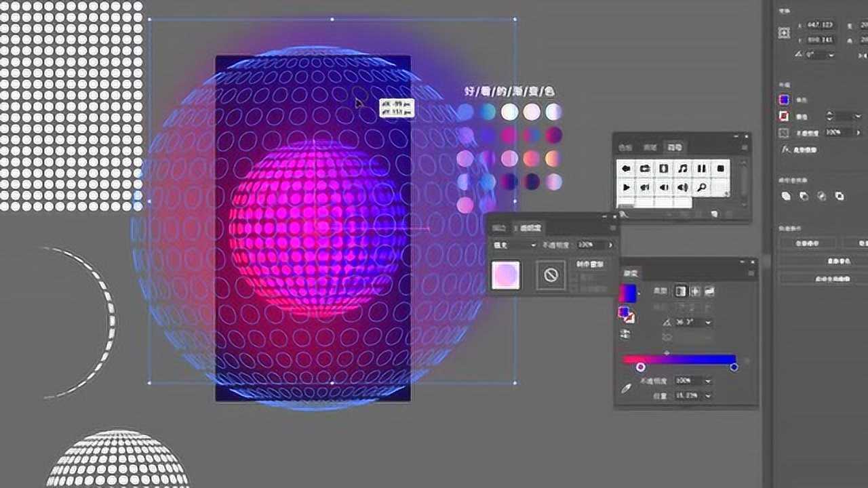Click the Recolor quick action button

838,260
